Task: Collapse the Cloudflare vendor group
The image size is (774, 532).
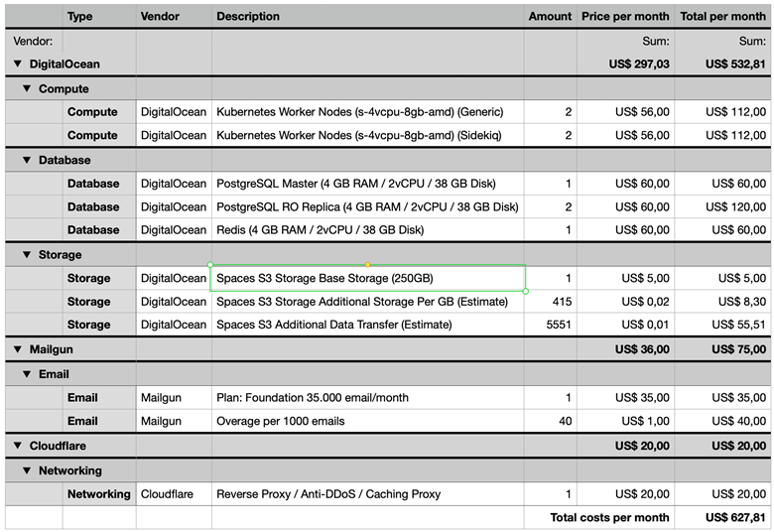Action: pos(18,446)
